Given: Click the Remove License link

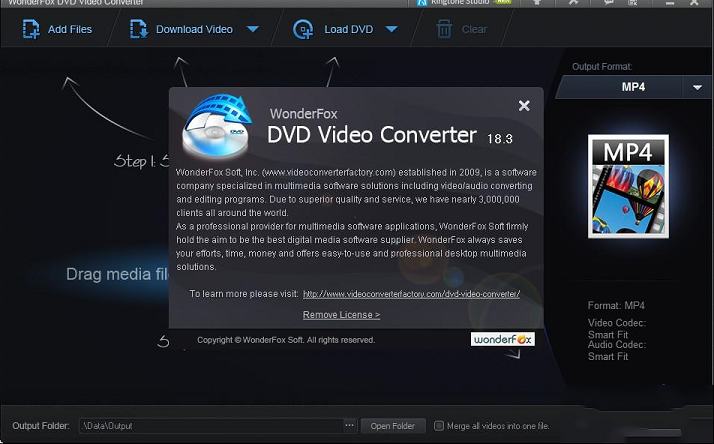Looking at the screenshot, I should 341,315.
